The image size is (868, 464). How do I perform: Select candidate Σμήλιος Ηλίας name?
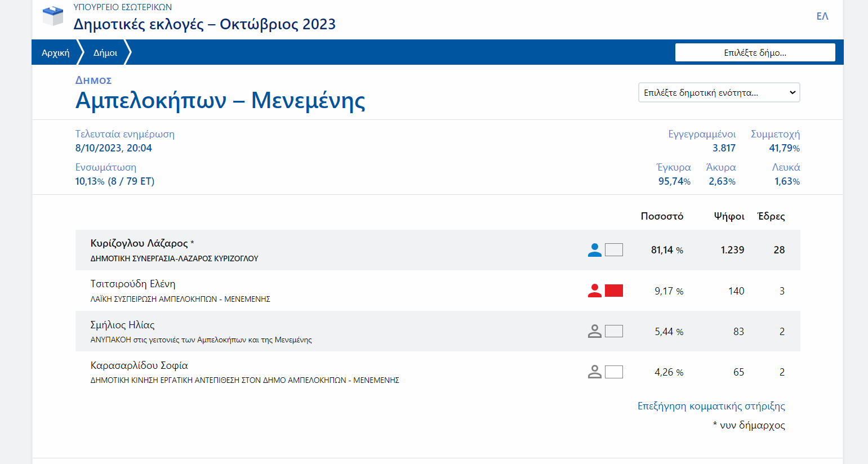tap(122, 325)
